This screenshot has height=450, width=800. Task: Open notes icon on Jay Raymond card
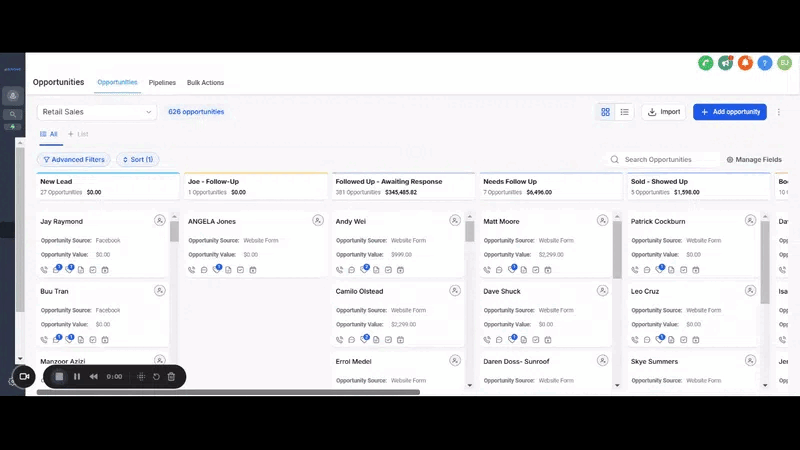point(81,270)
